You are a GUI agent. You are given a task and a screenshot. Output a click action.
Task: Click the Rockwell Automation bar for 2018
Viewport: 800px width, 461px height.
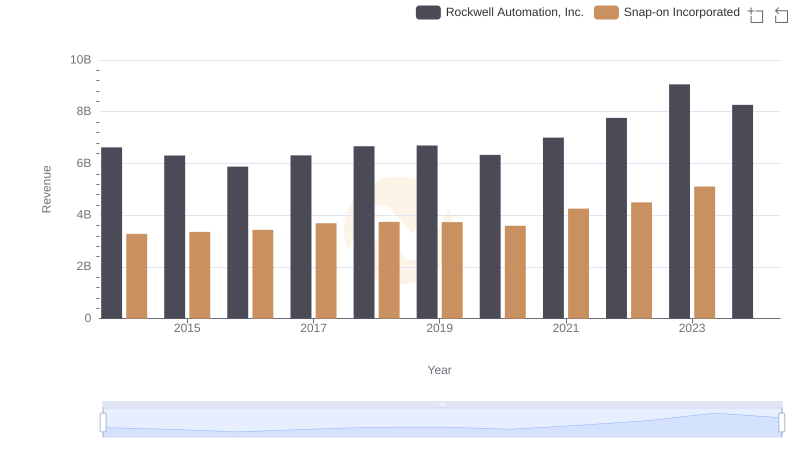(364, 233)
